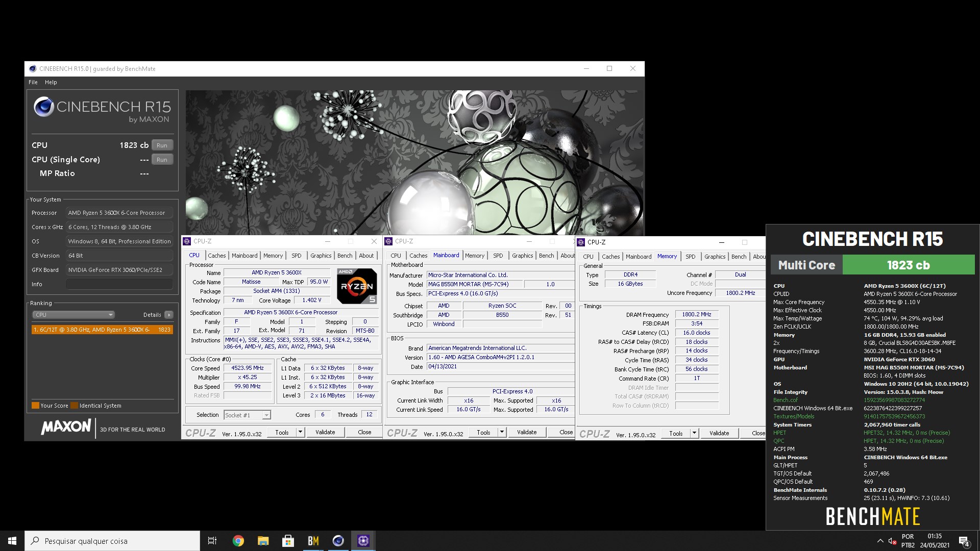Image resolution: width=980 pixels, height=551 pixels.
Task: Click the Windows search box
Action: [112, 541]
